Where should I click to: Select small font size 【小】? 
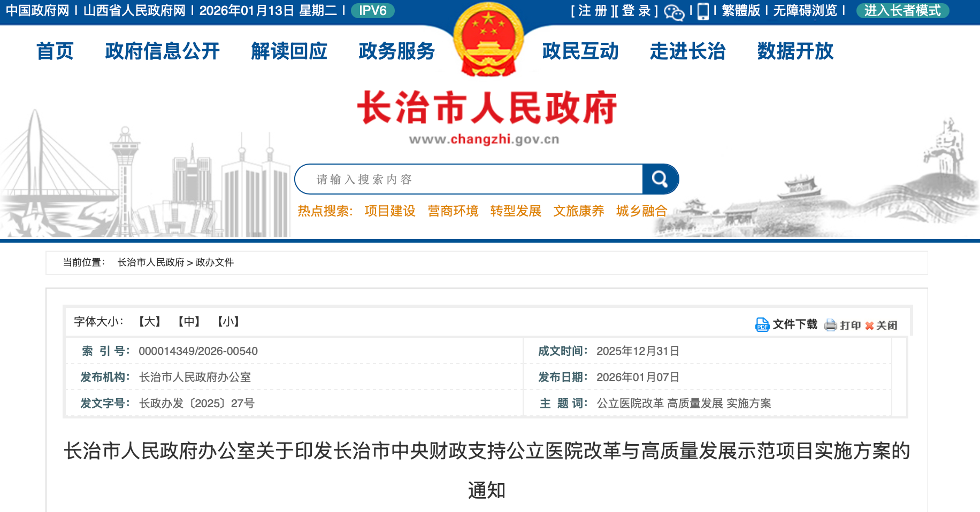(228, 322)
